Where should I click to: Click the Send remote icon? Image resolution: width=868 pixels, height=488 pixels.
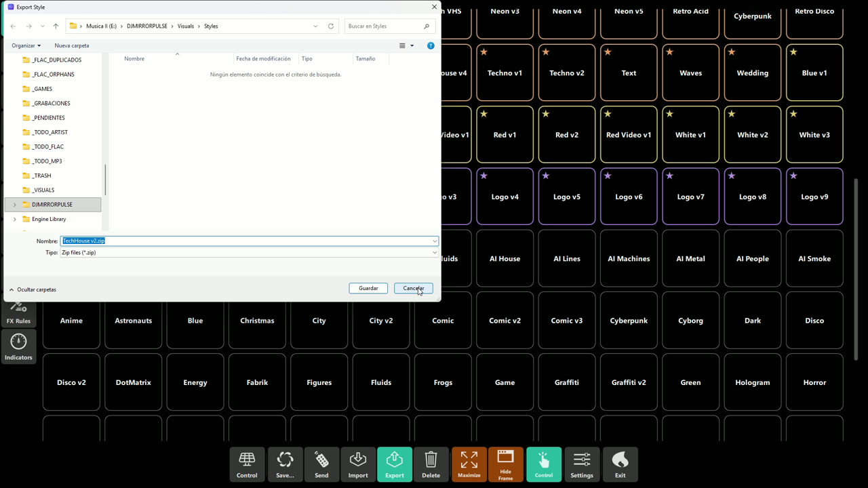tap(321, 464)
